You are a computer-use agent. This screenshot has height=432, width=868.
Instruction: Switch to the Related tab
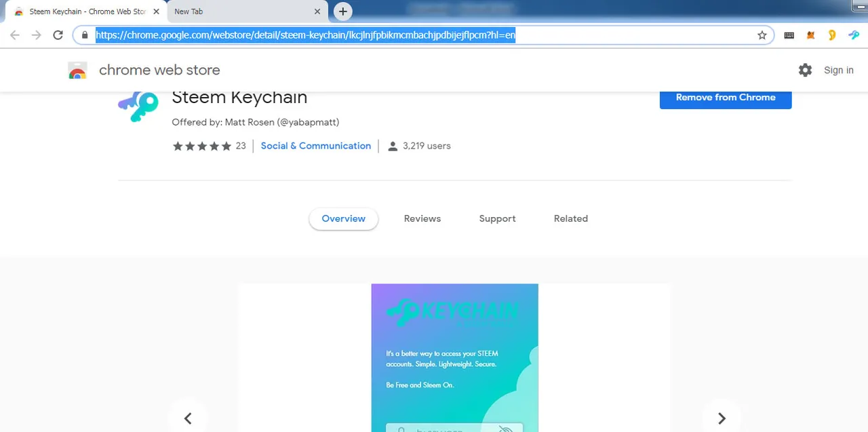[571, 218]
